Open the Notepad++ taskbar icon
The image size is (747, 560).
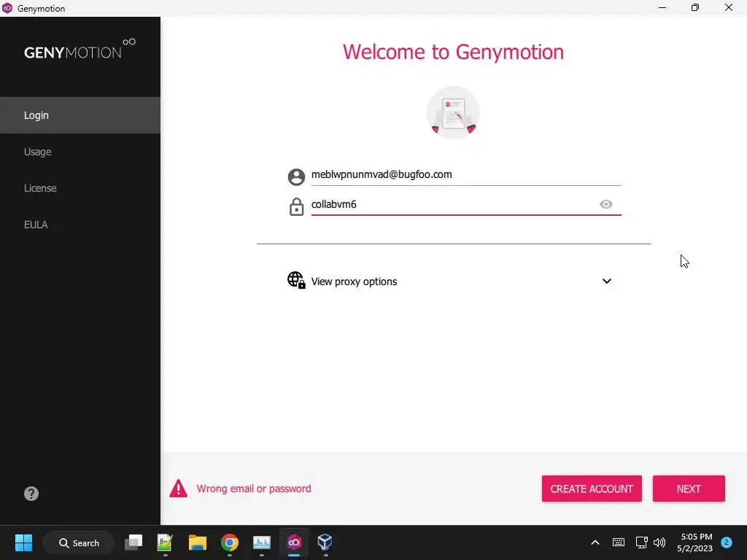(x=165, y=542)
